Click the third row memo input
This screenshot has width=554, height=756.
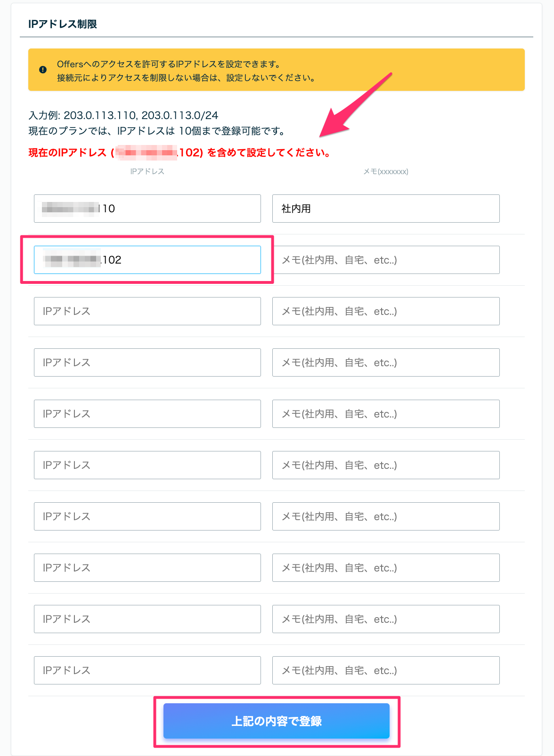point(386,311)
